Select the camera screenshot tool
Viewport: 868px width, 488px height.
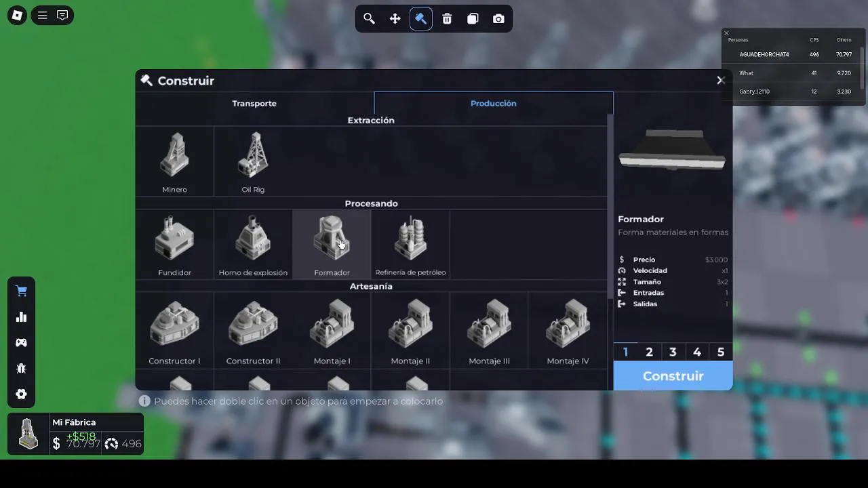[498, 19]
